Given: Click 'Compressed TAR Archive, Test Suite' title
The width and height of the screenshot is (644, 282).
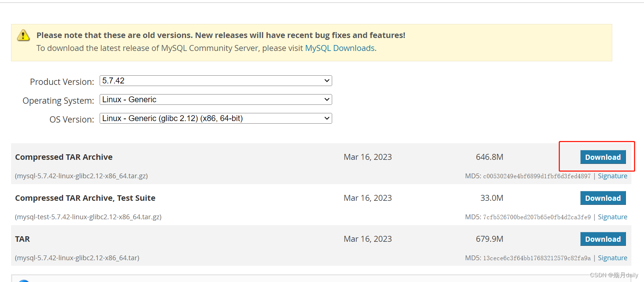Looking at the screenshot, I should (x=85, y=198).
